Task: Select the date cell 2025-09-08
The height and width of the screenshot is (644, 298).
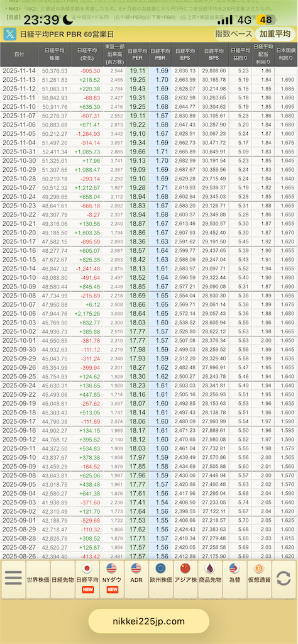Action: pyautogui.click(x=19, y=475)
